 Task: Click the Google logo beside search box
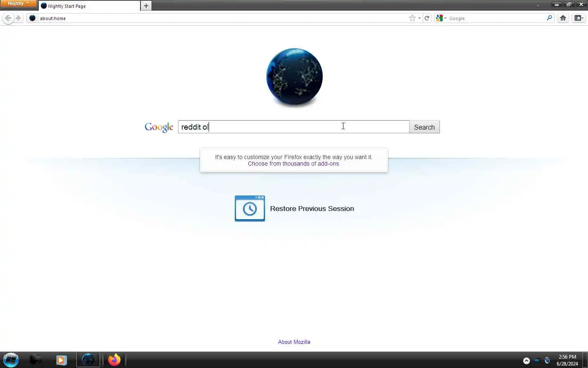point(159,127)
